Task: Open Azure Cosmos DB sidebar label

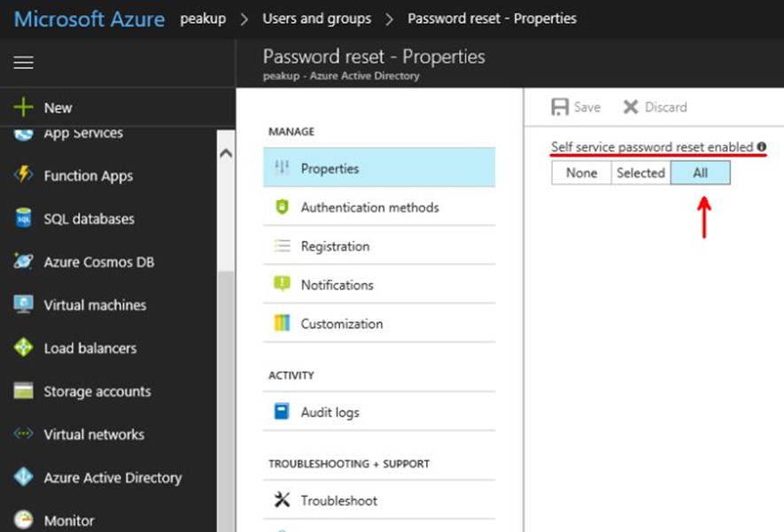Action: click(x=99, y=262)
